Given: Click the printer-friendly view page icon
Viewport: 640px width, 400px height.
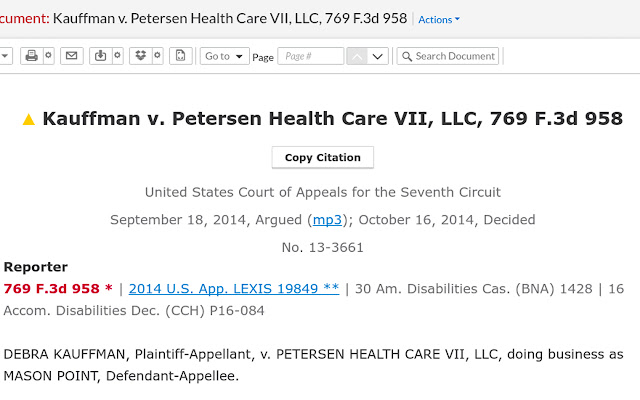Looking at the screenshot, I should (x=181, y=56).
